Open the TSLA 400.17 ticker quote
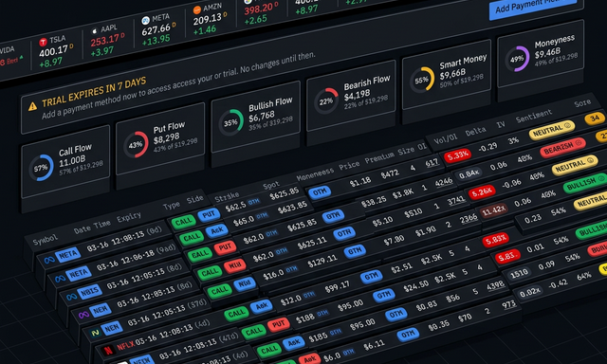The height and width of the screenshot is (364, 607). click(57, 52)
